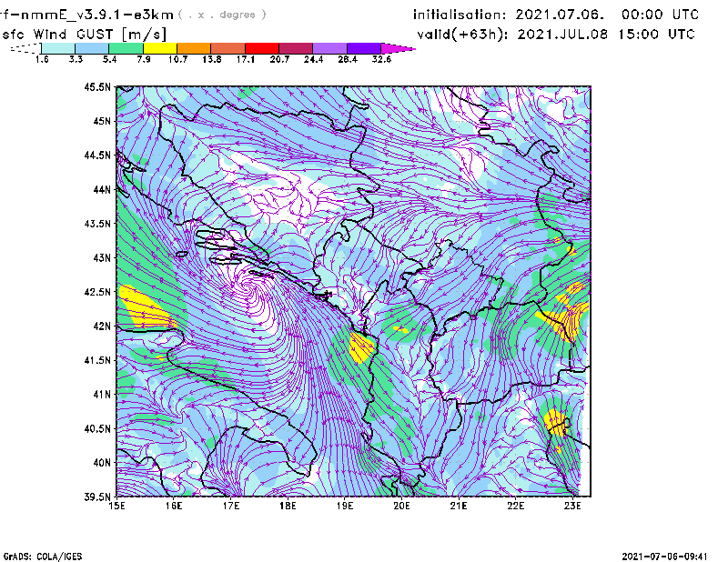This screenshot has height=562, width=728.
Task: Click the '45N' latitude axis label
Action: pos(102,121)
